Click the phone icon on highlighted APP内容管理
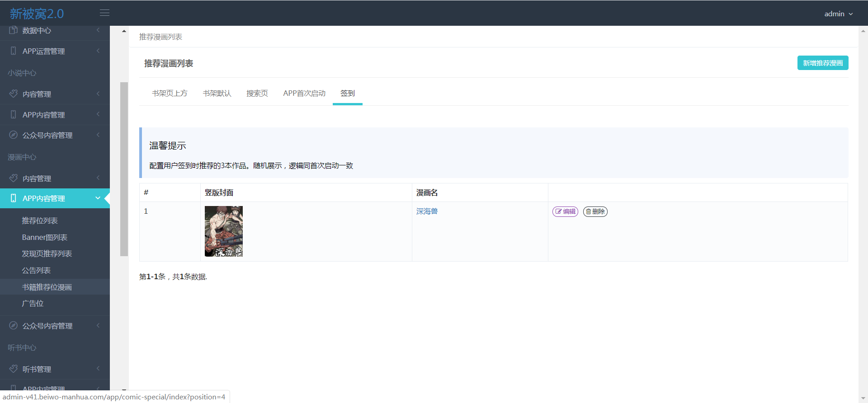This screenshot has width=868, height=403. [13, 198]
